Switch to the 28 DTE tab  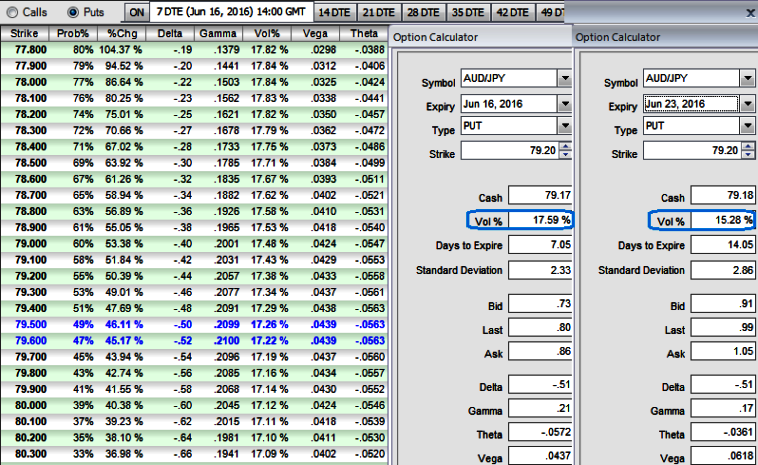coord(420,12)
